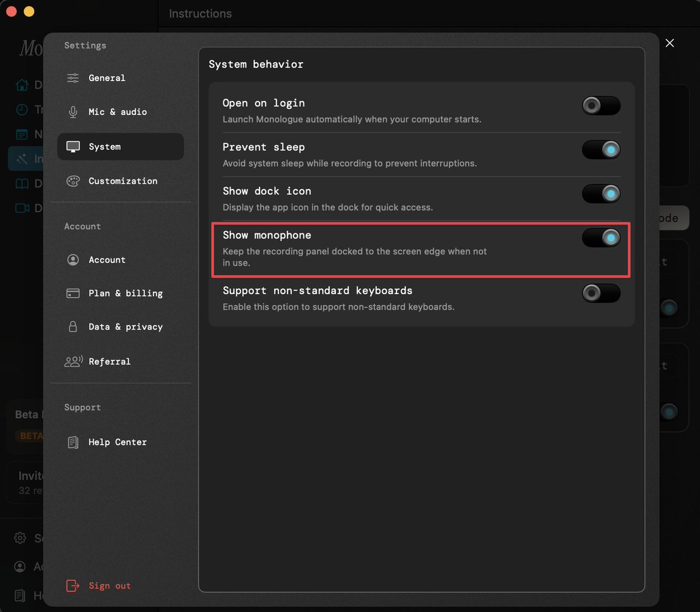This screenshot has width=700, height=612.
Task: Open the General settings section
Action: tap(120, 78)
